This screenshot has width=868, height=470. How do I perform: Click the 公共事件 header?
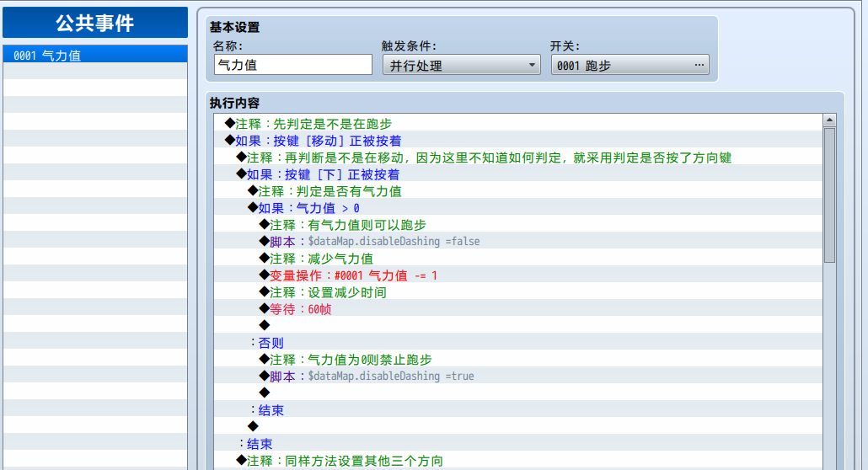95,23
